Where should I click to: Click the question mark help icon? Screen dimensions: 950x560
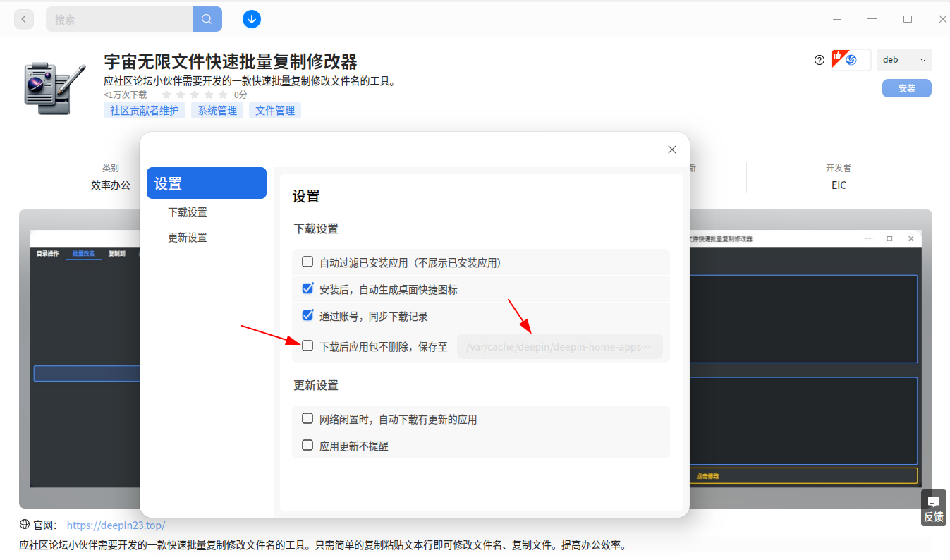(819, 60)
